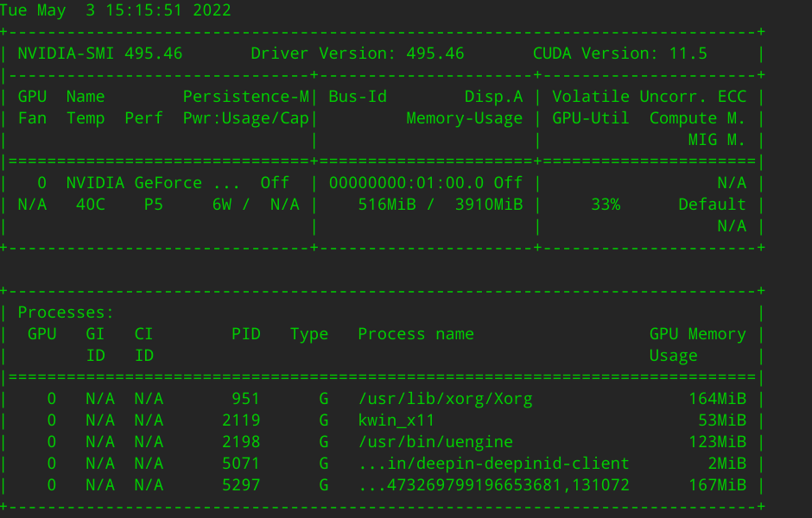812x518 pixels.
Task: Click the Volatile Uncorr. ECC header
Action: 649,97
